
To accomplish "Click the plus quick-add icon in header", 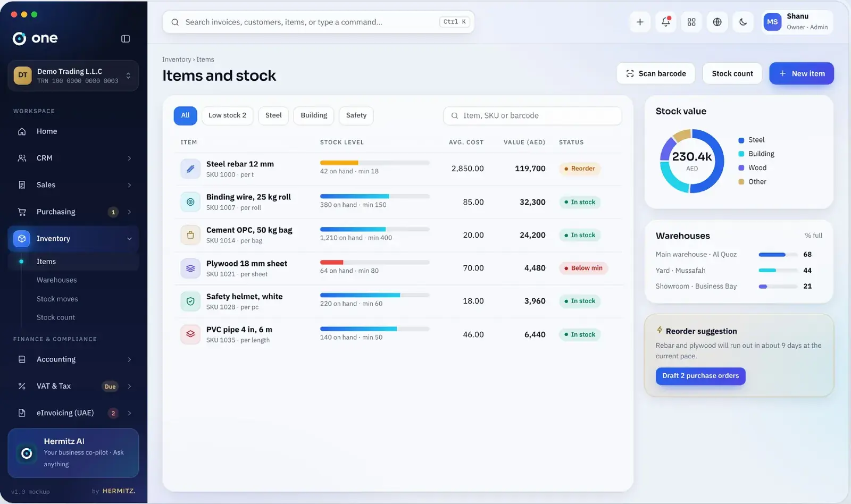I will 640,22.
